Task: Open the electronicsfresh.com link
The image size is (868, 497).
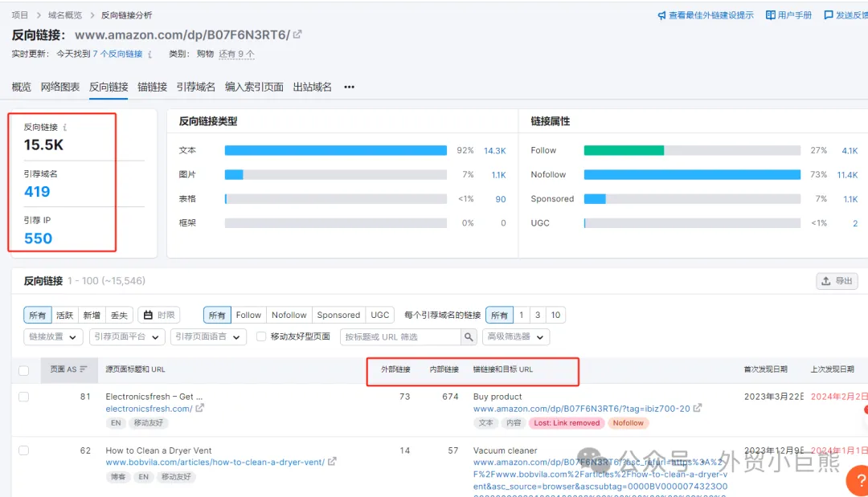Action: pos(149,409)
